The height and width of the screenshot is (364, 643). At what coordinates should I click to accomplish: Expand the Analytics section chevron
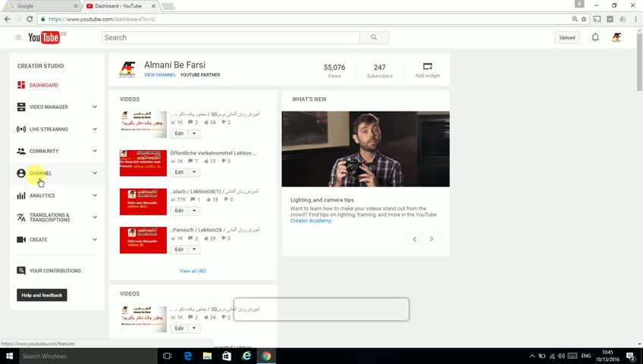tap(95, 196)
